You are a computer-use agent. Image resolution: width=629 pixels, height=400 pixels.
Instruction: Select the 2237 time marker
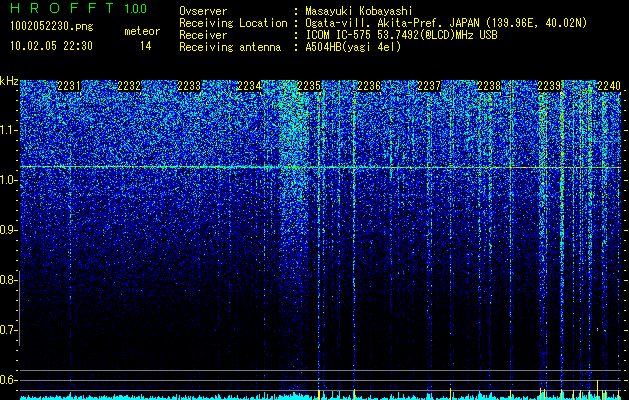click(429, 86)
